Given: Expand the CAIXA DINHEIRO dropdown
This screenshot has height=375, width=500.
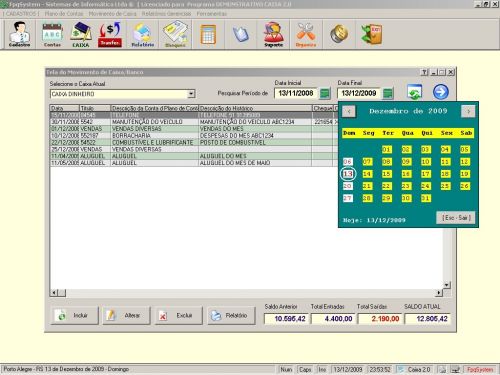Looking at the screenshot, I should coord(191,94).
